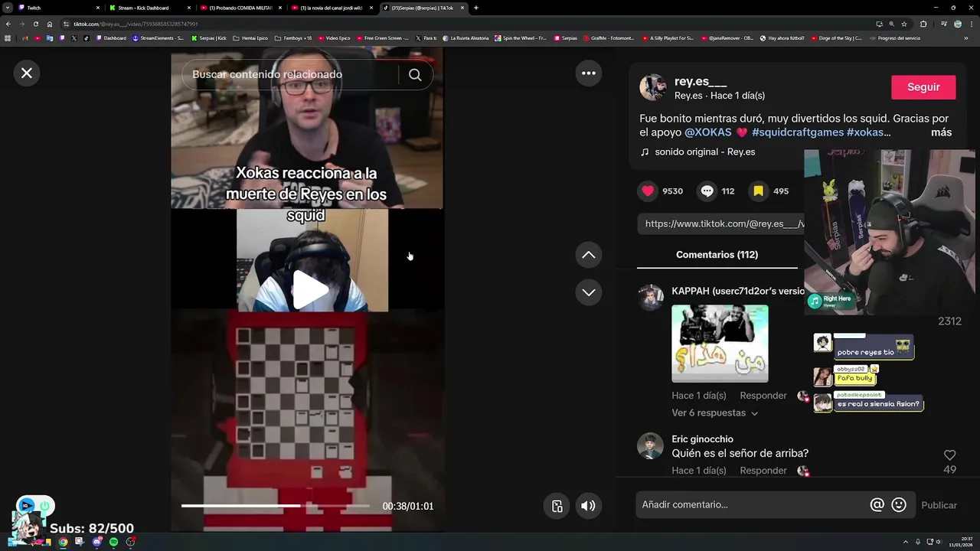Viewport: 980px width, 551px height.
Task: Toggle the auto-scroll icon next to volume
Action: tap(557, 506)
